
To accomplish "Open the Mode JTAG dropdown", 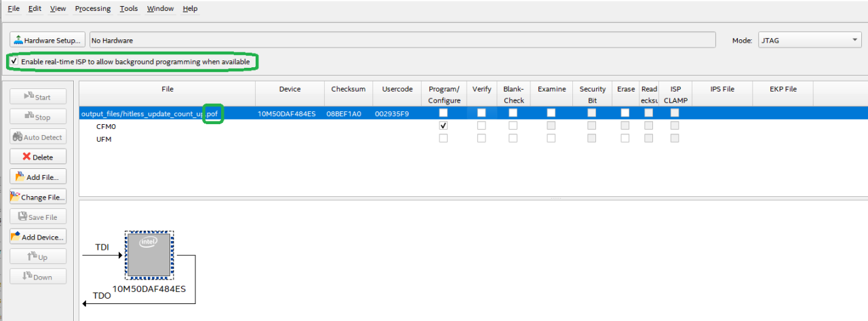I will (x=808, y=40).
